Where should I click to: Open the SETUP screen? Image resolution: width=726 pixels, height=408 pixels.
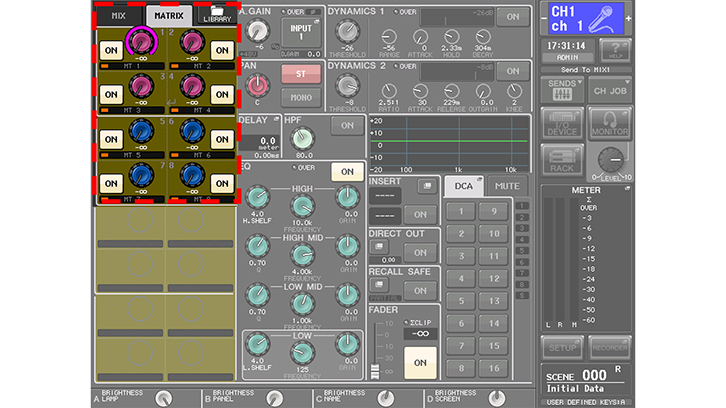[562, 348]
